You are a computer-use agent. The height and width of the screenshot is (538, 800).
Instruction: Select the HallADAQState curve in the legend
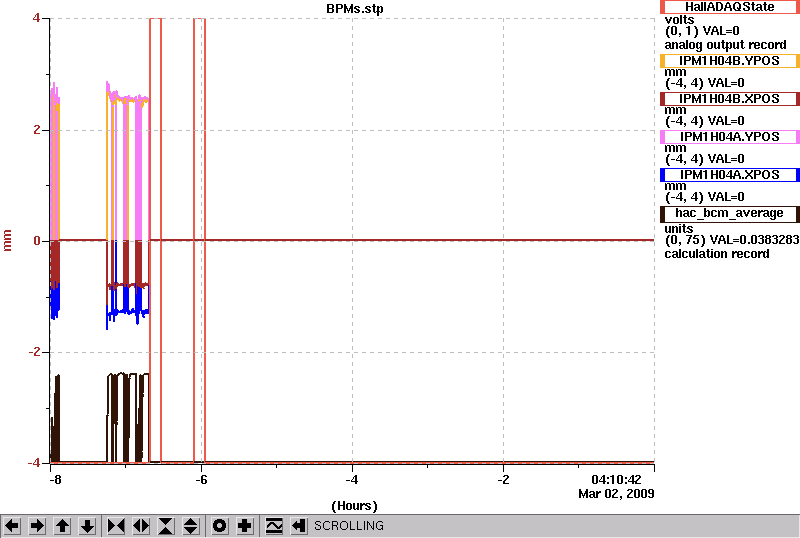click(x=730, y=7)
